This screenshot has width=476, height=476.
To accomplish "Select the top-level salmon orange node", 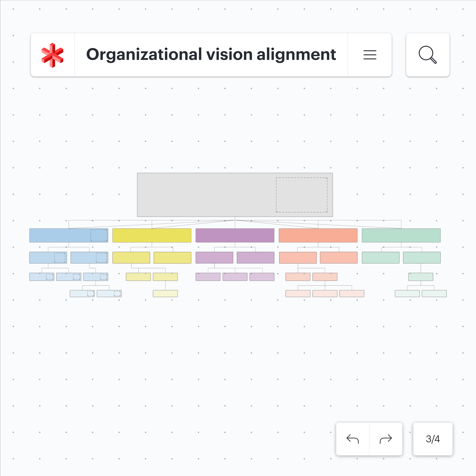I will coord(318,235).
